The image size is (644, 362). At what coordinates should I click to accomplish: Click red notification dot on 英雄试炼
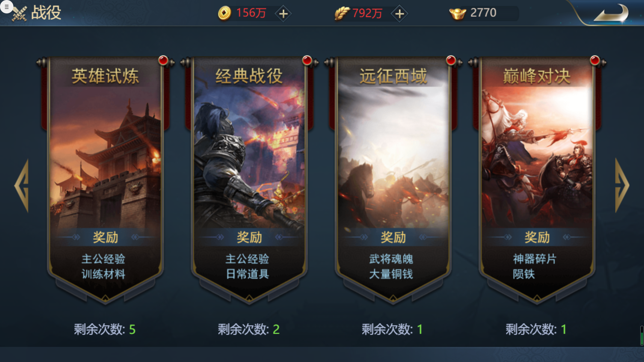163,60
